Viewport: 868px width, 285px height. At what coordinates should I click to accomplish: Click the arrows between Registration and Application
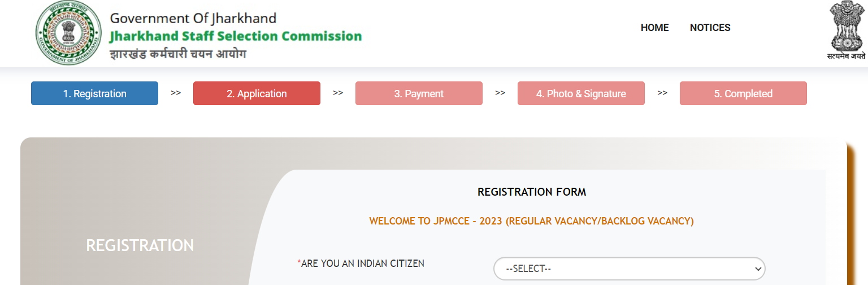pyautogui.click(x=176, y=93)
